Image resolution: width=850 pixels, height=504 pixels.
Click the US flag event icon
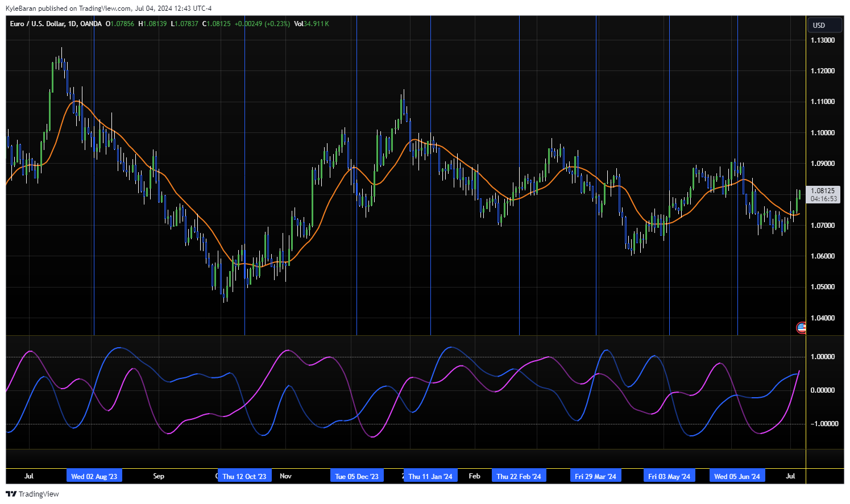pos(802,327)
